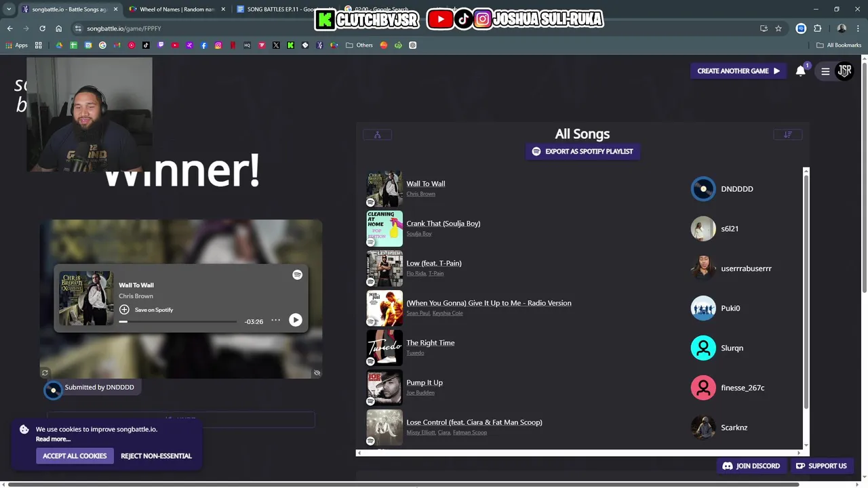Click the browser home icon

58,28
